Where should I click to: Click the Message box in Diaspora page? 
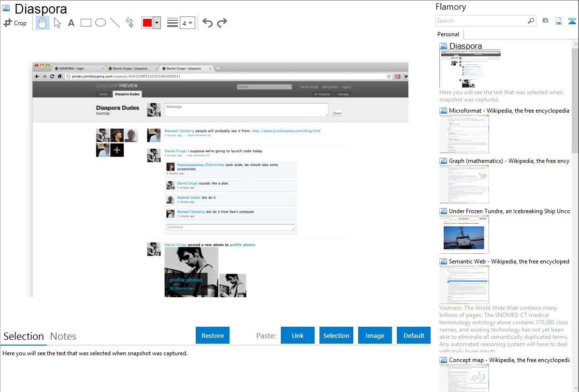coord(246,110)
